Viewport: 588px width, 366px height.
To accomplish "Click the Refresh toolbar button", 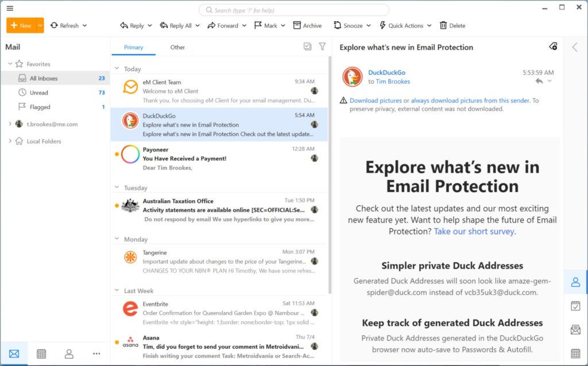I will 65,25.
